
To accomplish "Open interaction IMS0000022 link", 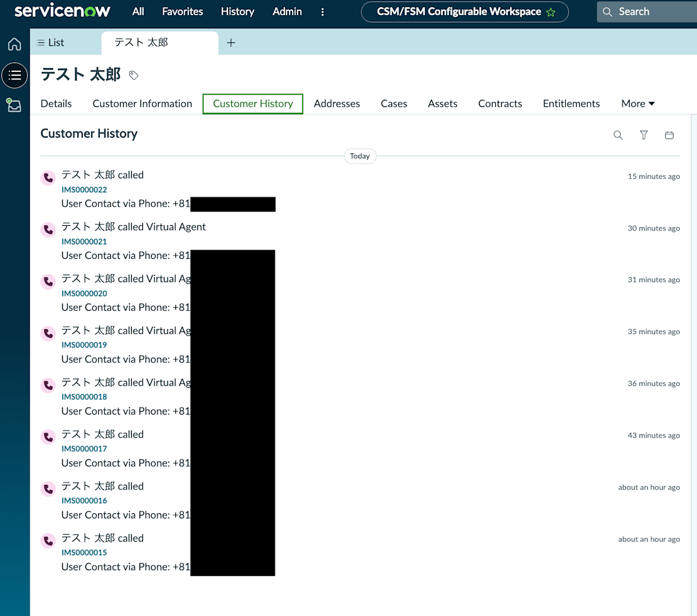I will (84, 190).
